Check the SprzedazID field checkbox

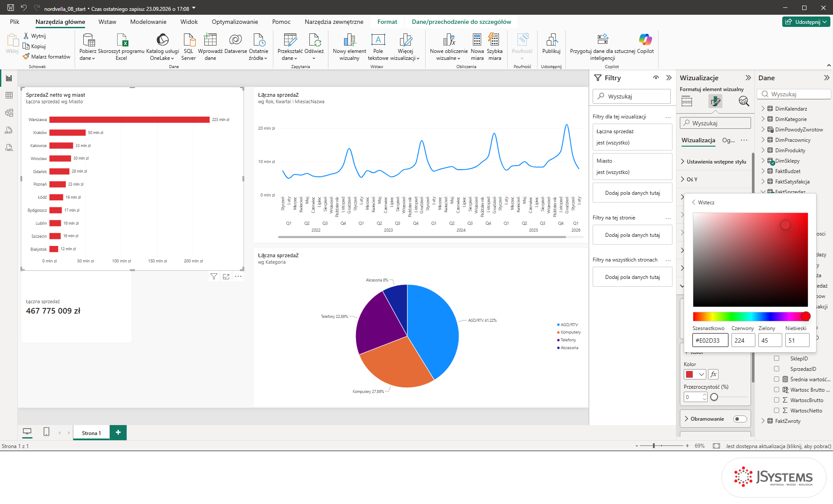pos(777,369)
